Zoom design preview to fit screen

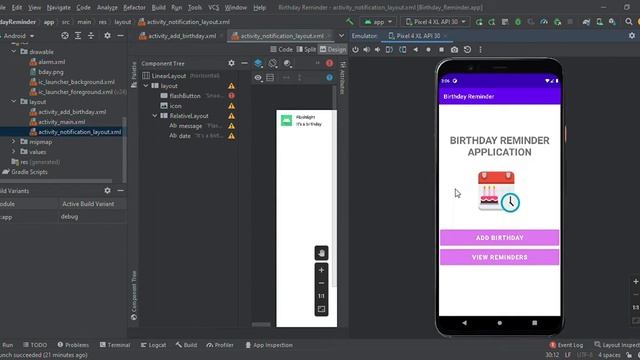click(x=321, y=309)
